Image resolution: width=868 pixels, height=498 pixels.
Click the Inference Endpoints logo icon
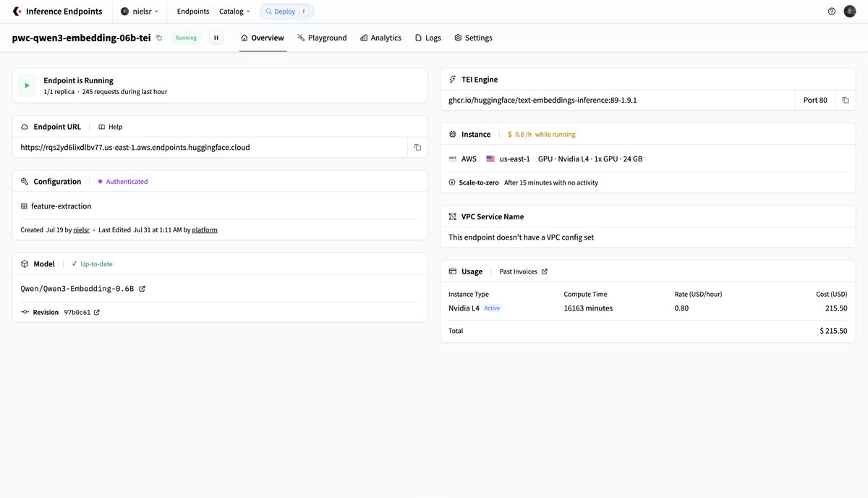pos(17,12)
